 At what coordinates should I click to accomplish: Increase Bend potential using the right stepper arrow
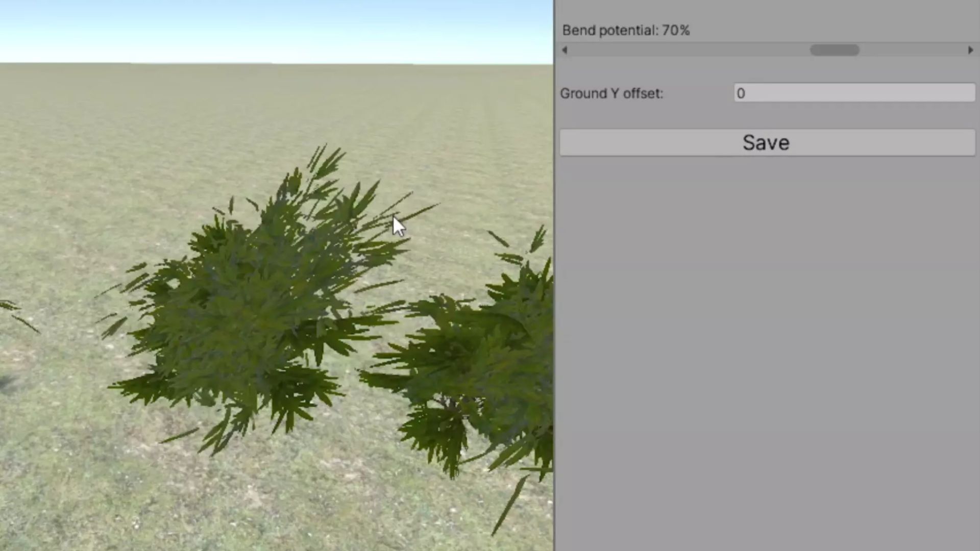[x=970, y=49]
